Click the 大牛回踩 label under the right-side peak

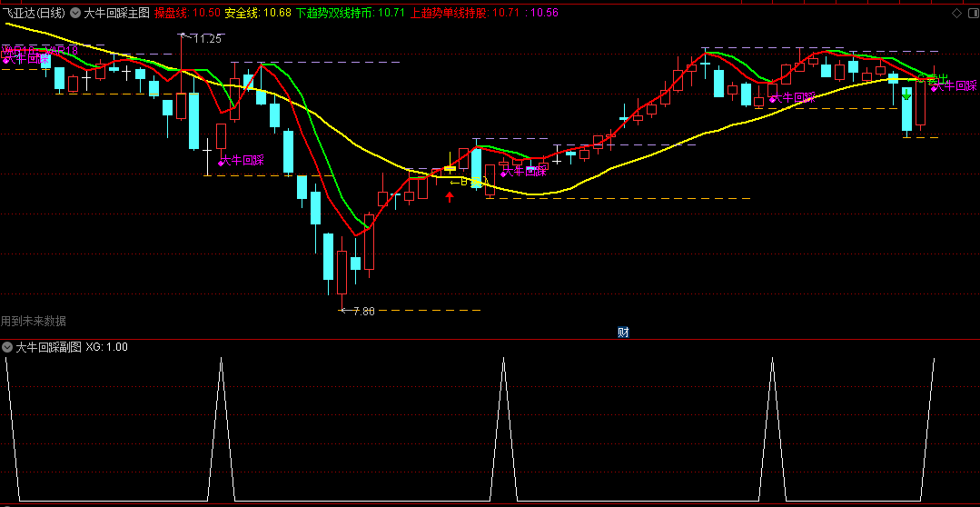coord(793,97)
